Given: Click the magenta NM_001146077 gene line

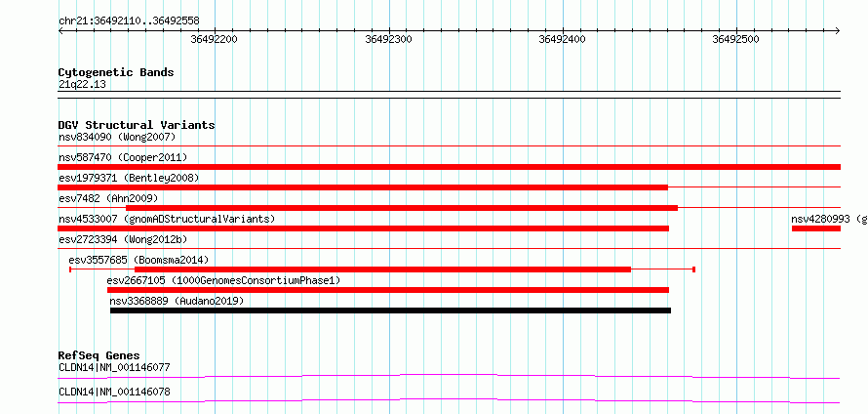Looking at the screenshot, I should pyautogui.click(x=449, y=376).
